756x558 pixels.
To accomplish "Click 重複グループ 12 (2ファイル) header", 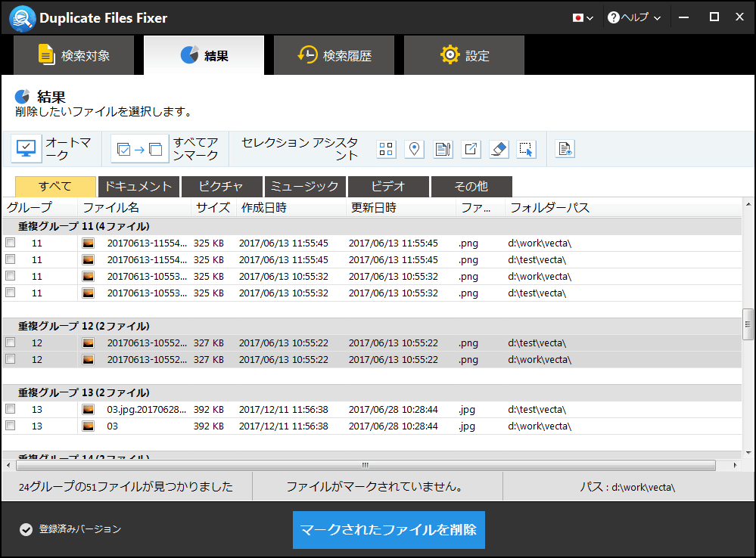I will pos(372,326).
